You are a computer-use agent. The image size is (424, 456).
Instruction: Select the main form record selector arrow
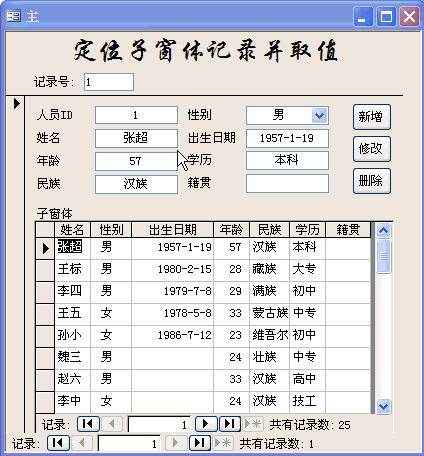pyautogui.click(x=16, y=103)
